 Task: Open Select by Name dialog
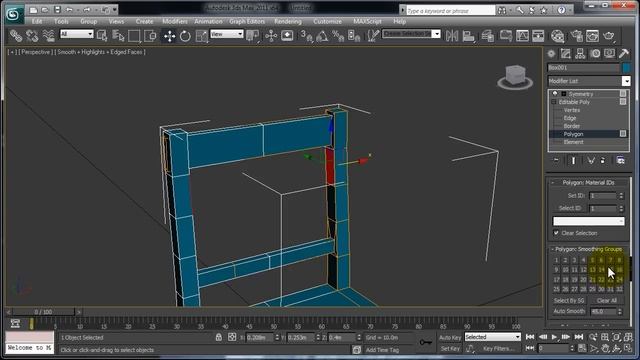(118, 36)
